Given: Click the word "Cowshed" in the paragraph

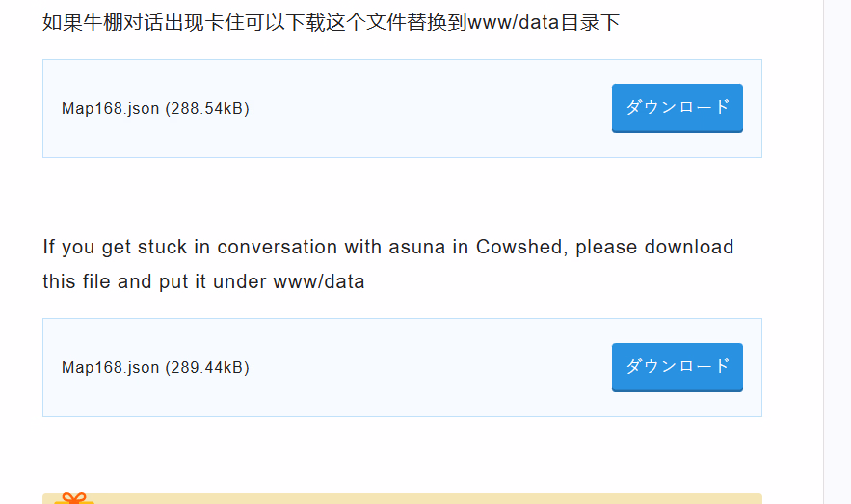Looking at the screenshot, I should [x=521, y=247].
